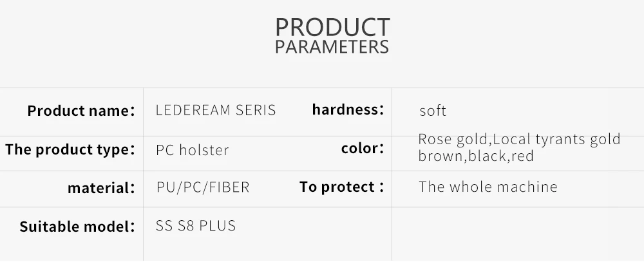Select the 'Product name:' label
Image resolution: width=644 pixels, height=262 pixels.
[x=80, y=111]
